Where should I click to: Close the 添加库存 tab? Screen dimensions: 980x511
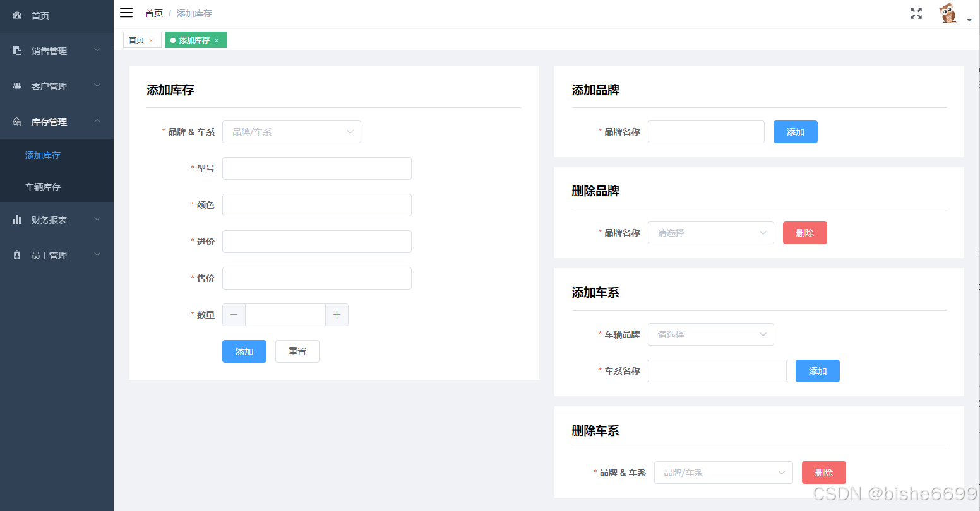point(217,39)
